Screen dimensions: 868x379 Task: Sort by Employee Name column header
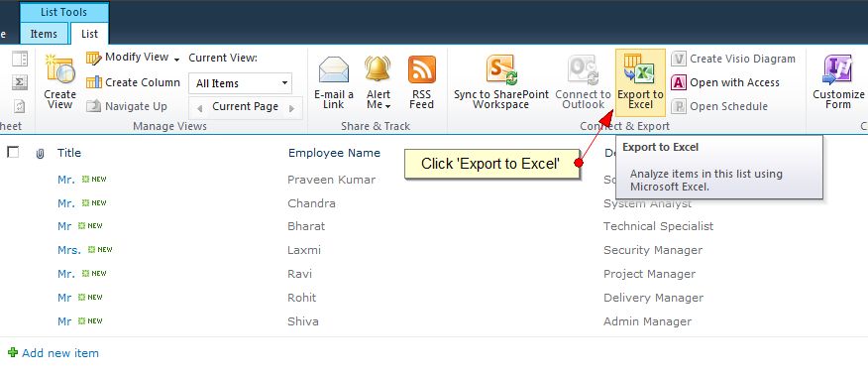coord(334,153)
